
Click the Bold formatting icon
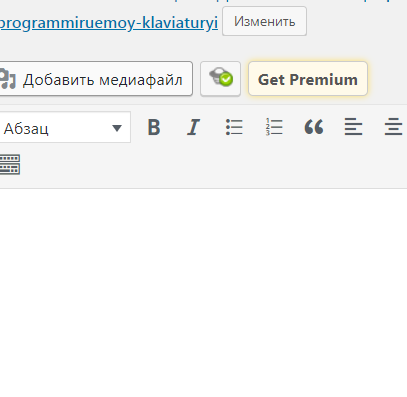(x=154, y=127)
